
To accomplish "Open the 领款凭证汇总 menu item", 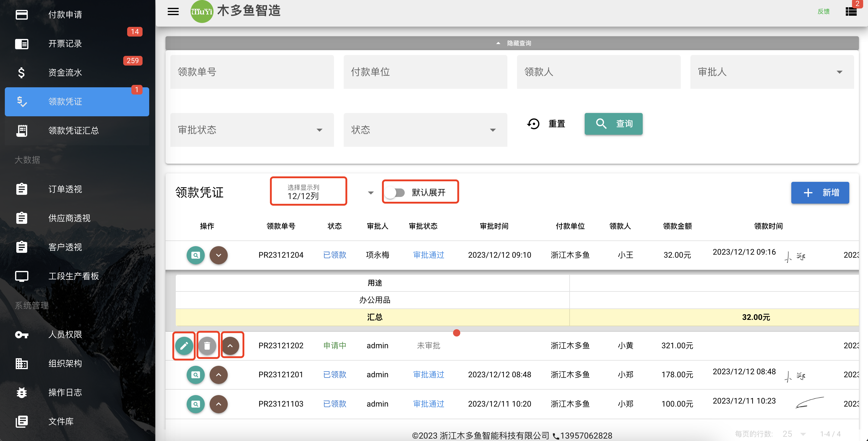I will point(77,131).
